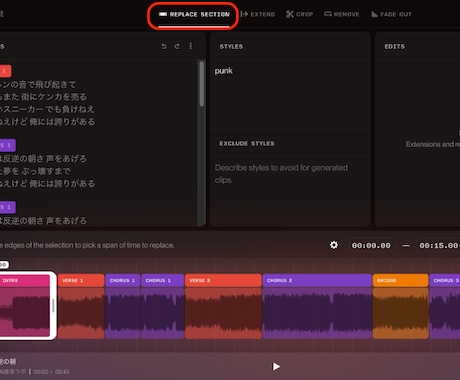This screenshot has width=460, height=380.
Task: Click the Fade Out ramp icon
Action: 375,14
